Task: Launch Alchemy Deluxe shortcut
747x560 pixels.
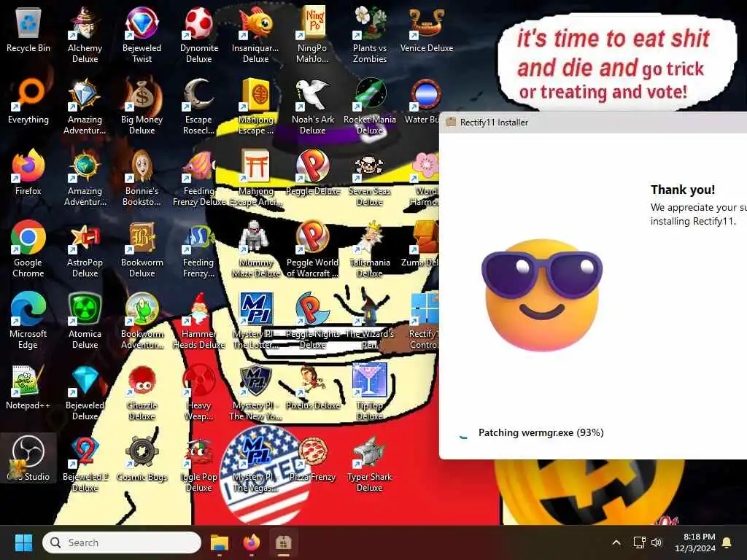Action: 85,35
